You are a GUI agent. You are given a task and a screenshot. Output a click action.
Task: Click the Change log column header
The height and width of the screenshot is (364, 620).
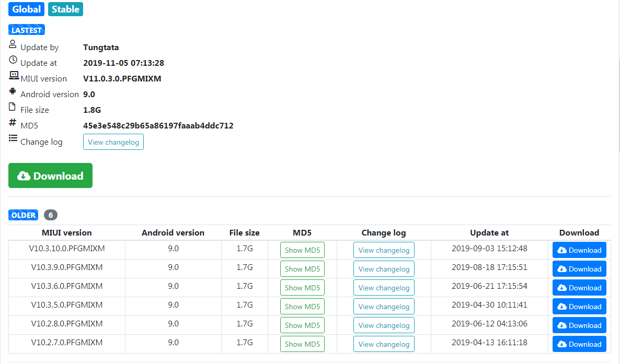[384, 233]
